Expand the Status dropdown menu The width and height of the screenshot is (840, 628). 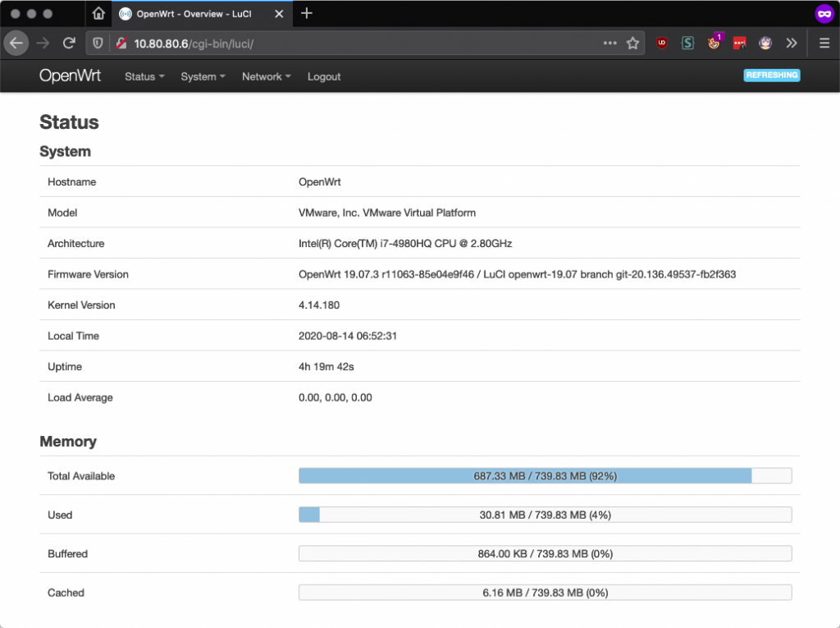coord(144,76)
